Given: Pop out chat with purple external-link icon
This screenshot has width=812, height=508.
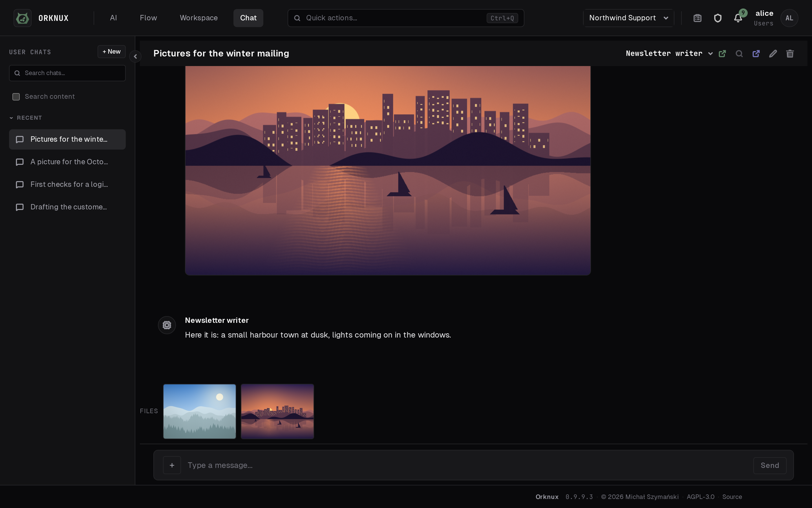Looking at the screenshot, I should [x=756, y=54].
